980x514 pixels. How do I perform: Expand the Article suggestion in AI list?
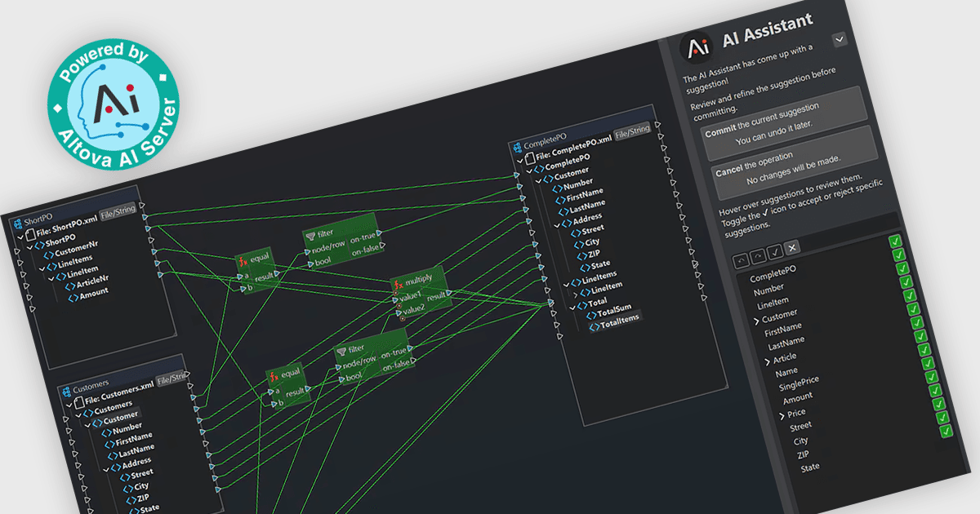tap(767, 361)
